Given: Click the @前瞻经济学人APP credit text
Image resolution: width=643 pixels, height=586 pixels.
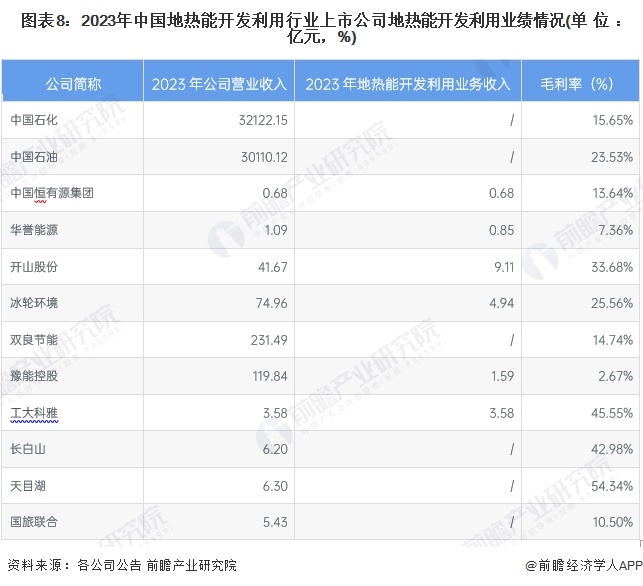Looking at the screenshot, I should 584,565.
